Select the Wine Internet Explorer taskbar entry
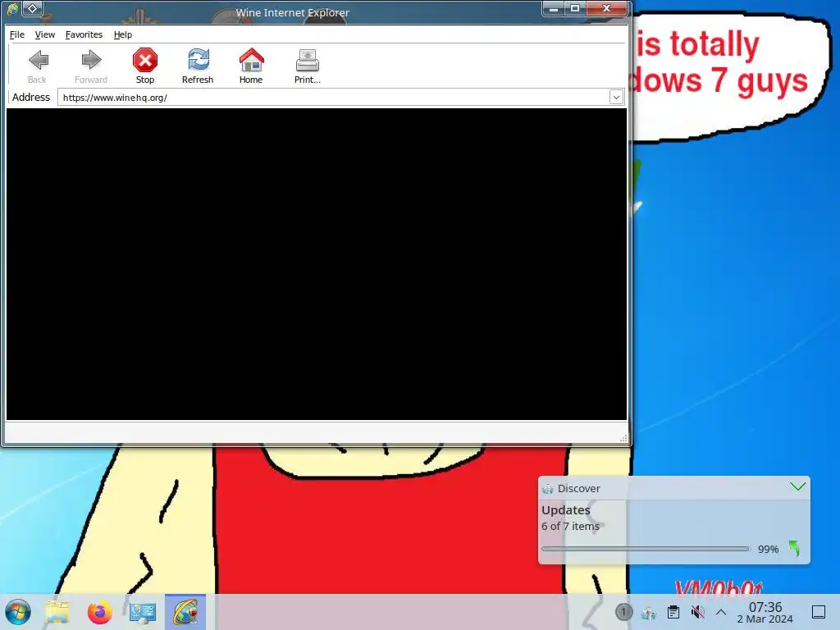 185,612
